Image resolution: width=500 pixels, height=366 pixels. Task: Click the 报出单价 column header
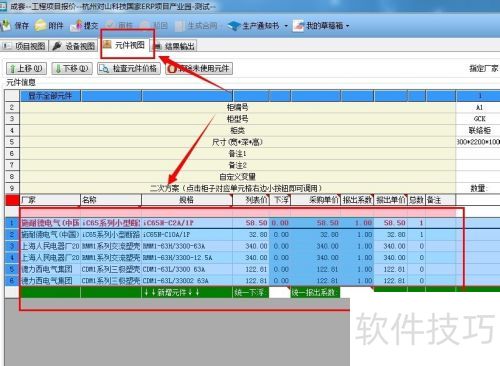(x=391, y=200)
